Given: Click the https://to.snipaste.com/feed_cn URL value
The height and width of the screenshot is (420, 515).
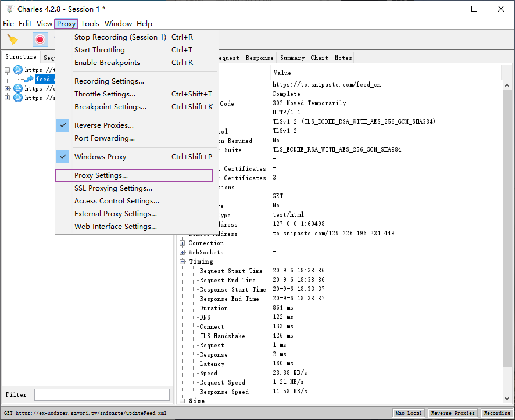Looking at the screenshot, I should [327, 85].
